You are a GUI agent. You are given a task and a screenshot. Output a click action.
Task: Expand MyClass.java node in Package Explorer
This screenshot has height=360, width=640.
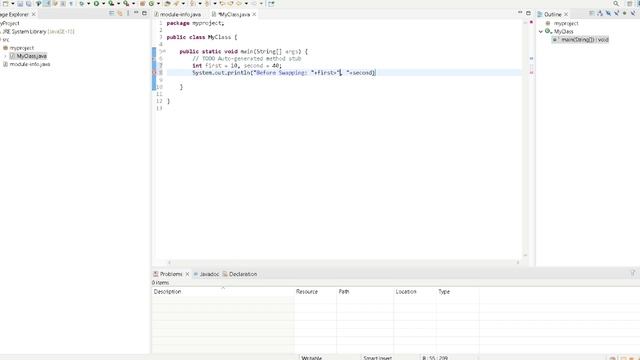(5, 56)
